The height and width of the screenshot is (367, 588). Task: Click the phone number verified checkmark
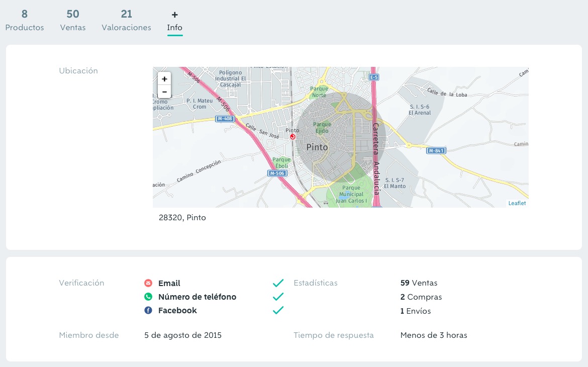tap(278, 297)
